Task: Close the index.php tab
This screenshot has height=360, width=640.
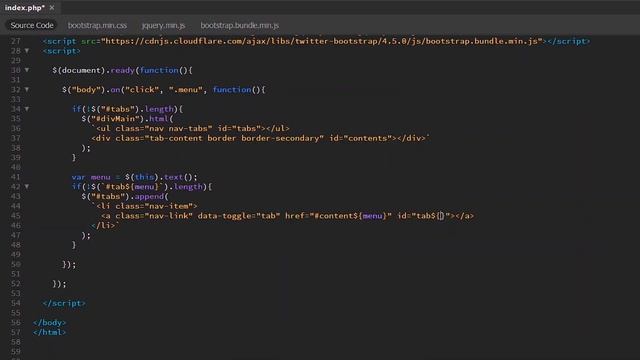Action: 52,8
